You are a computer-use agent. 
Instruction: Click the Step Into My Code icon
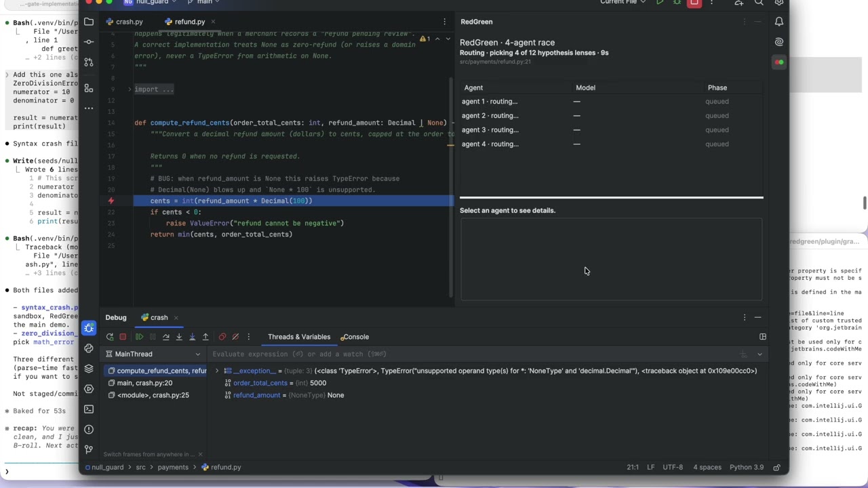[192, 337]
